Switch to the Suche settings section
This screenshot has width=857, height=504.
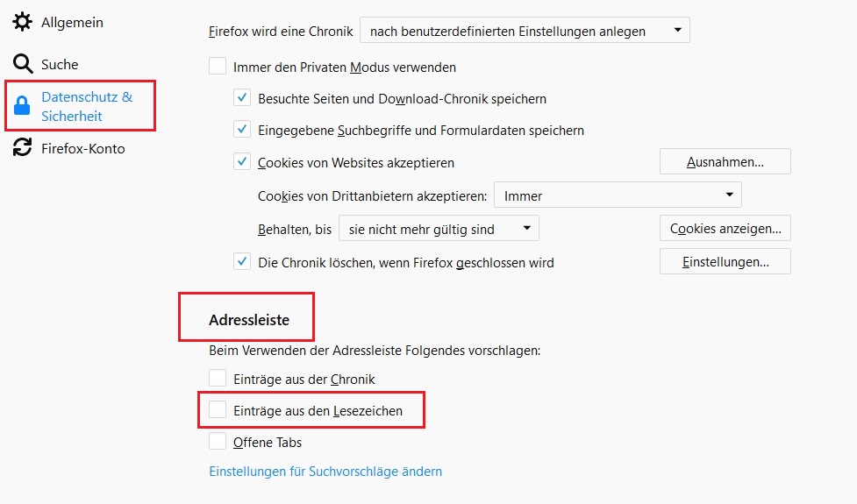point(60,64)
